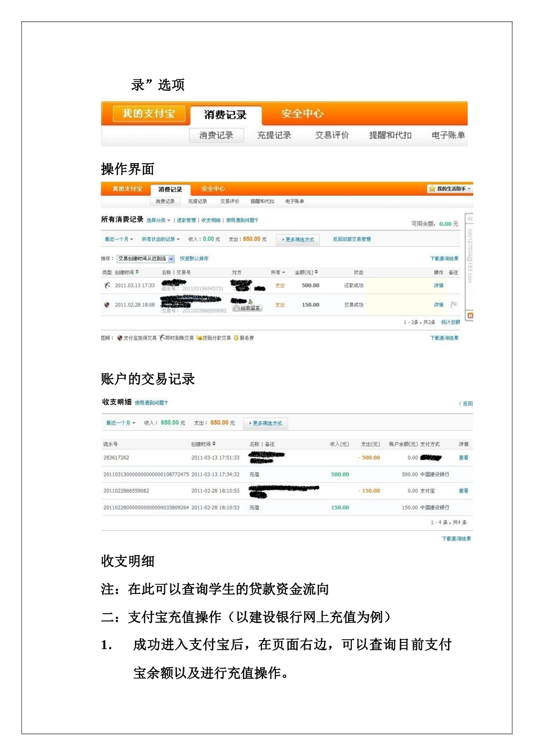Click 下载查询结果 on the legend row
Image resolution: width=534 pixels, height=756 pixels.
[444, 338]
